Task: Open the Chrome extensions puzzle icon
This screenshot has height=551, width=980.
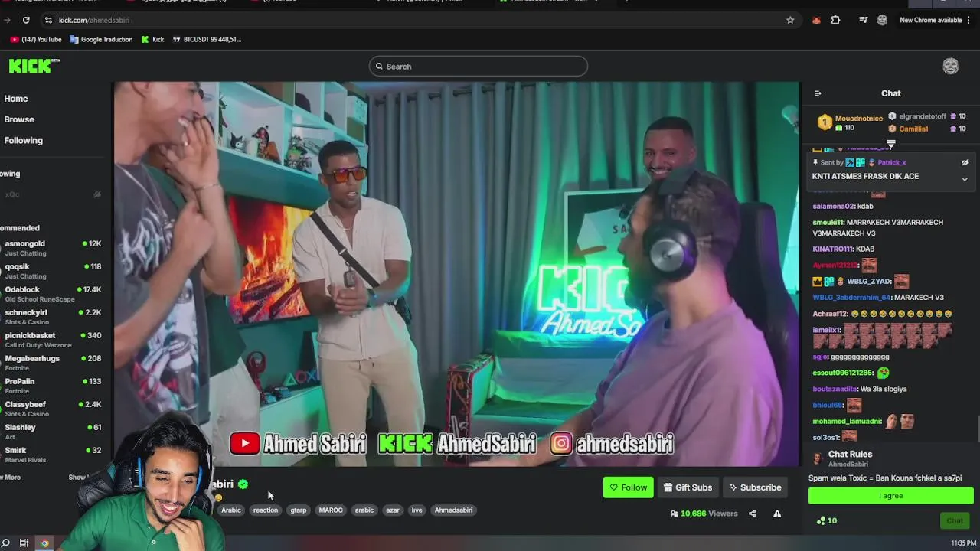Action: 835,20
